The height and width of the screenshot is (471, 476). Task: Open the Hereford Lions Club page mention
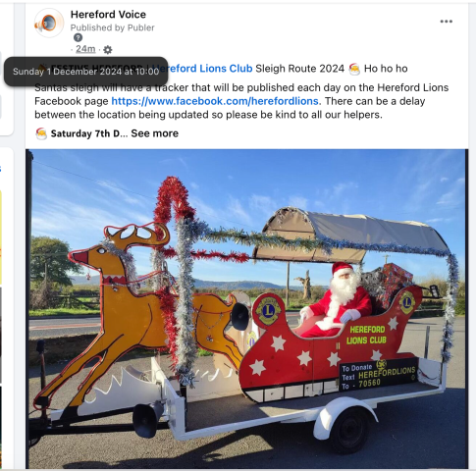tap(203, 69)
